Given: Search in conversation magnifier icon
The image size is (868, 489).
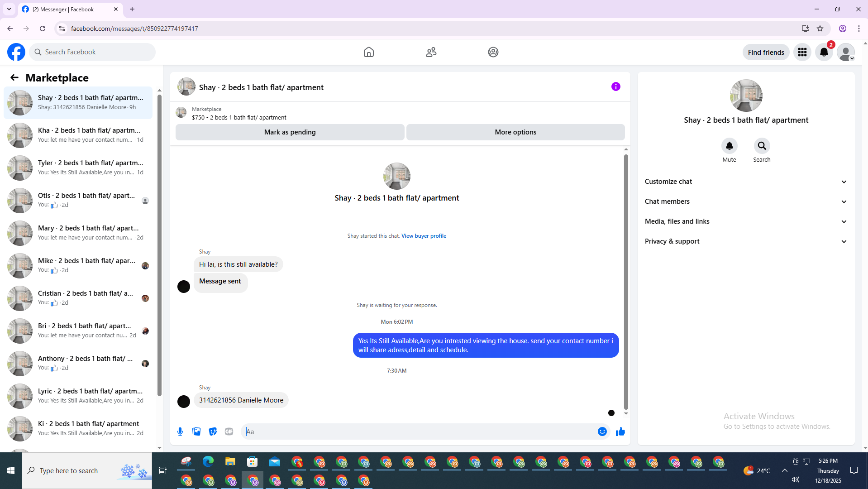Looking at the screenshot, I should click(x=762, y=146).
